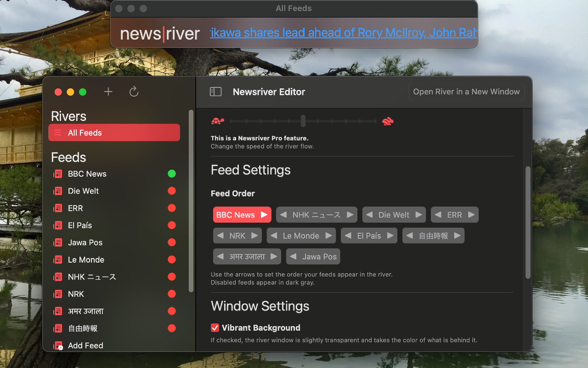
Task: Click the plus icon to add a river
Action: click(x=108, y=92)
